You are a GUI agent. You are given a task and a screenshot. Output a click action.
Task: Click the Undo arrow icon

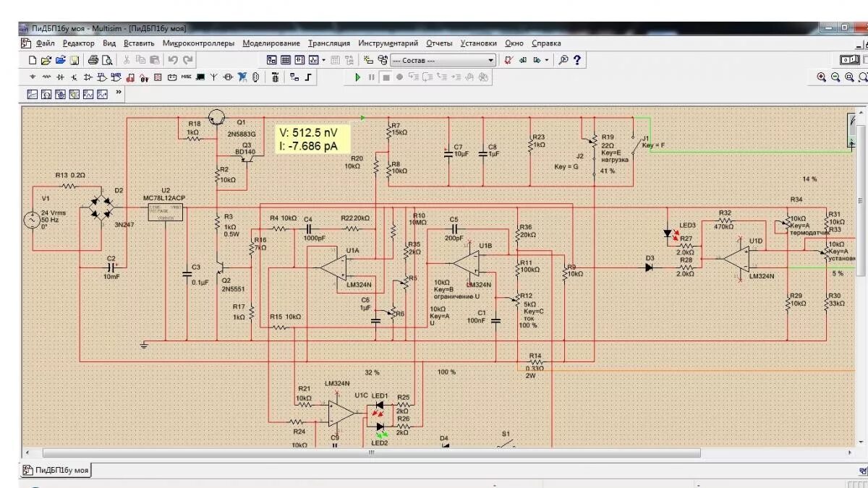173,61
